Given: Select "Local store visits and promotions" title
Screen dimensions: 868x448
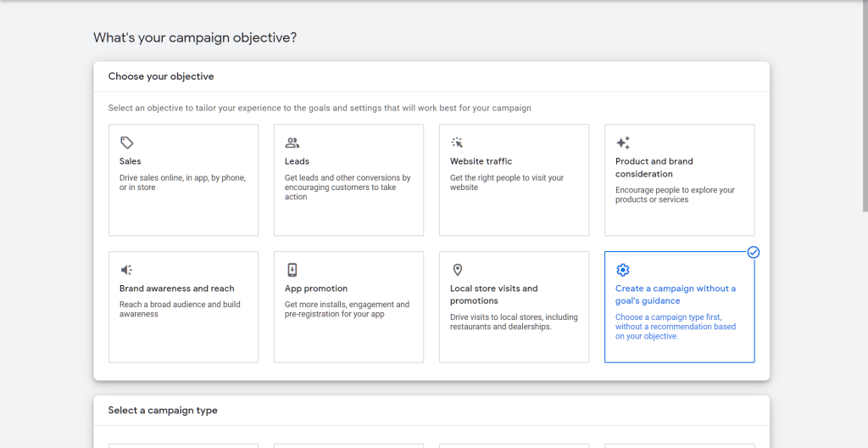Looking at the screenshot, I should click(493, 294).
